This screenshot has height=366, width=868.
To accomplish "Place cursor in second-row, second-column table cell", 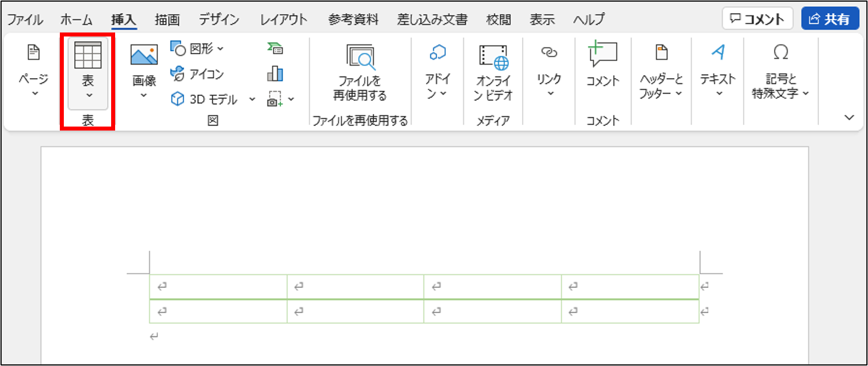I will (x=355, y=311).
